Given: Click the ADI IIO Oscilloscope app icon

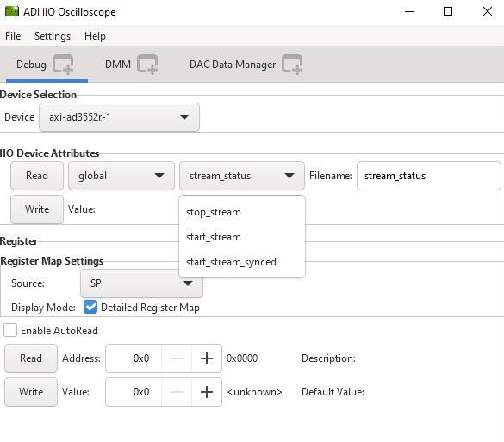Looking at the screenshot, I should pos(12,11).
